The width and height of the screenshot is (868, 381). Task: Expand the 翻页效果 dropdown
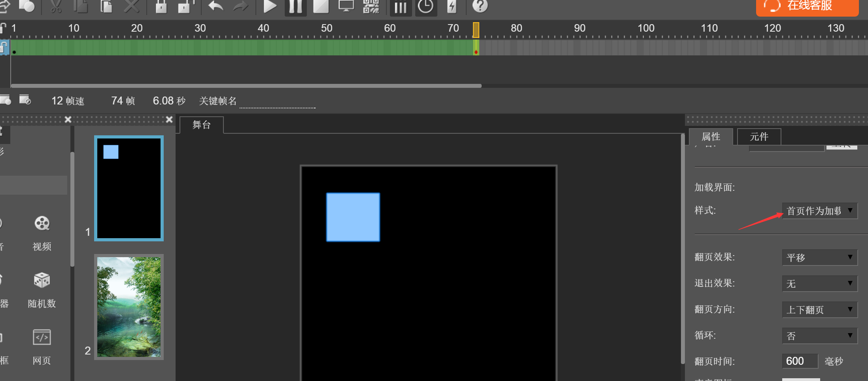(x=819, y=258)
